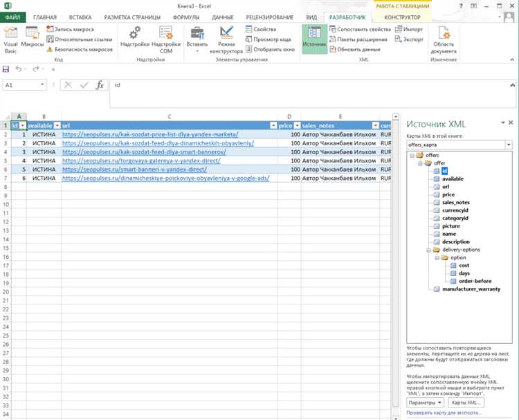Open Visual Basic editor
Viewport: 519px width, 420px height.
10,40
